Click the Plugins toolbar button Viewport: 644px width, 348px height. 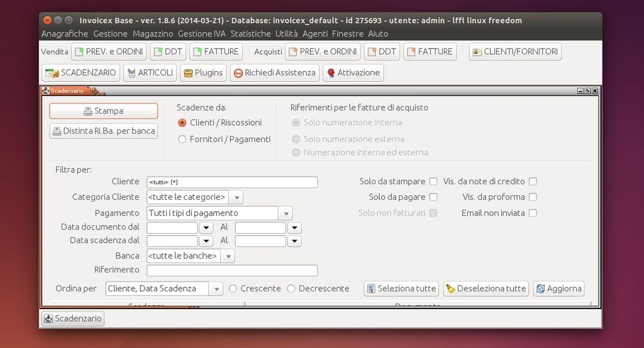[x=203, y=73]
